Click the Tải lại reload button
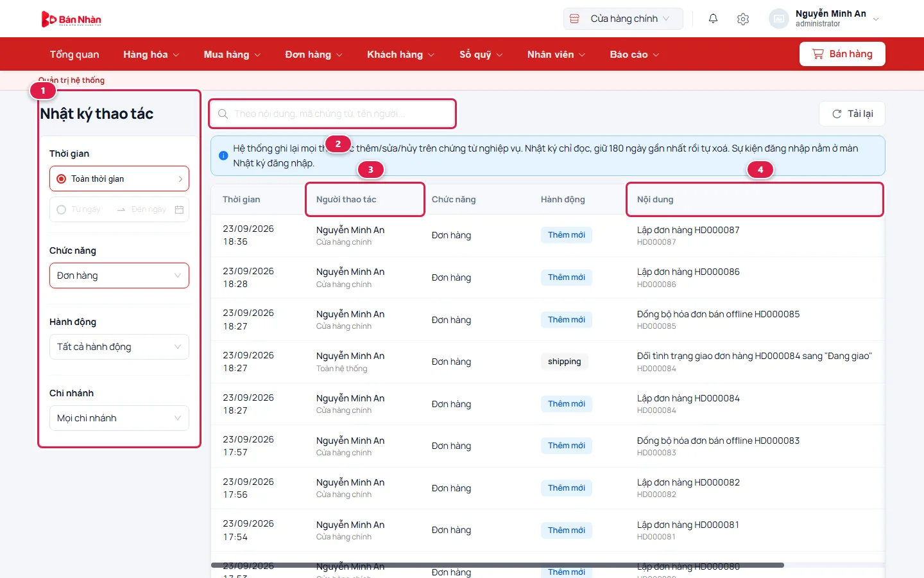Image resolution: width=924 pixels, height=578 pixels. pyautogui.click(x=852, y=114)
